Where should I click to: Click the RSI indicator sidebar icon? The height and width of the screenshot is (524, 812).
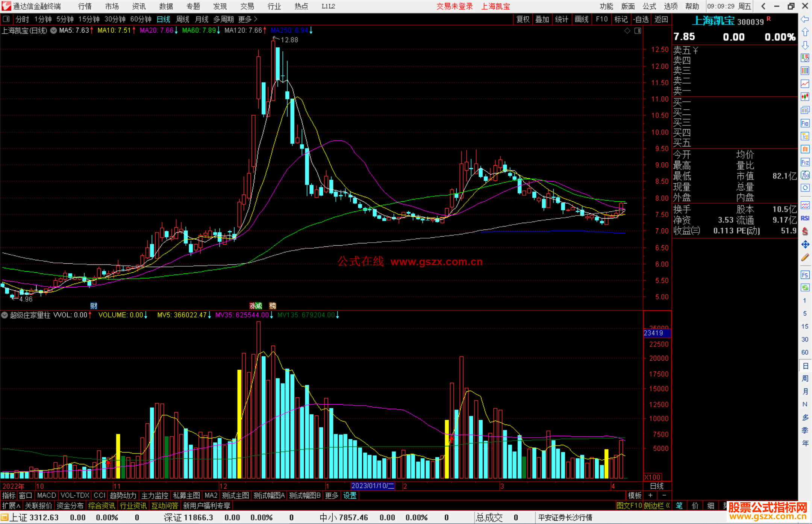pos(805,218)
